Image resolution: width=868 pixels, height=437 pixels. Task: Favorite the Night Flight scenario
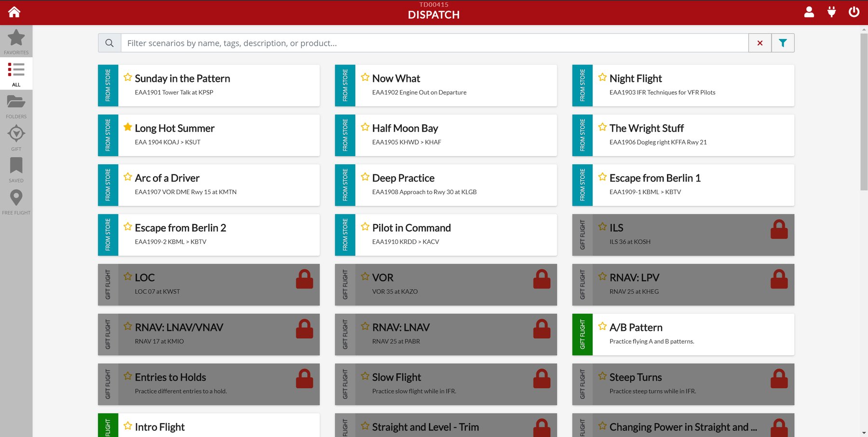tap(602, 77)
